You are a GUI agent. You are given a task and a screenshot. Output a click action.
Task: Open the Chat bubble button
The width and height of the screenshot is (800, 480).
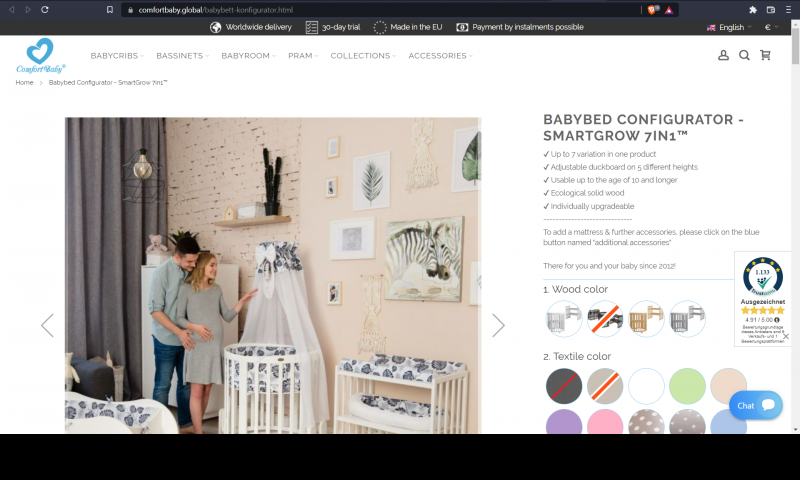pyautogui.click(x=756, y=406)
